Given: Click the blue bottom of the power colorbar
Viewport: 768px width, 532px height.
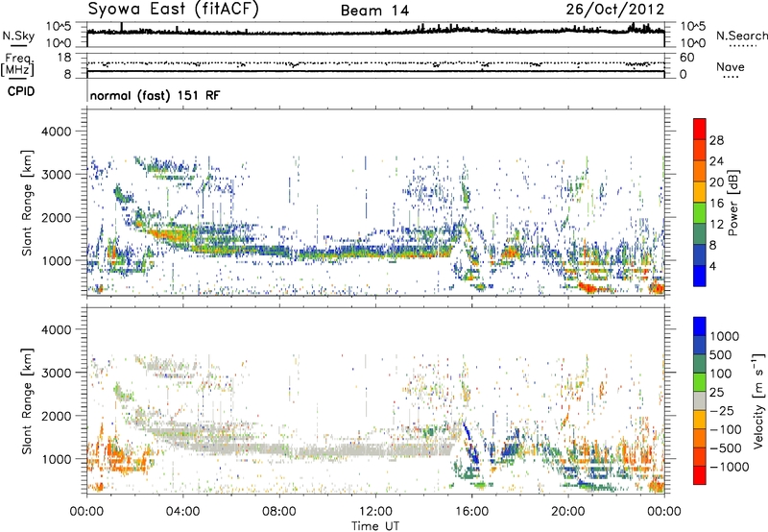Looking at the screenshot, I should click(x=700, y=276).
